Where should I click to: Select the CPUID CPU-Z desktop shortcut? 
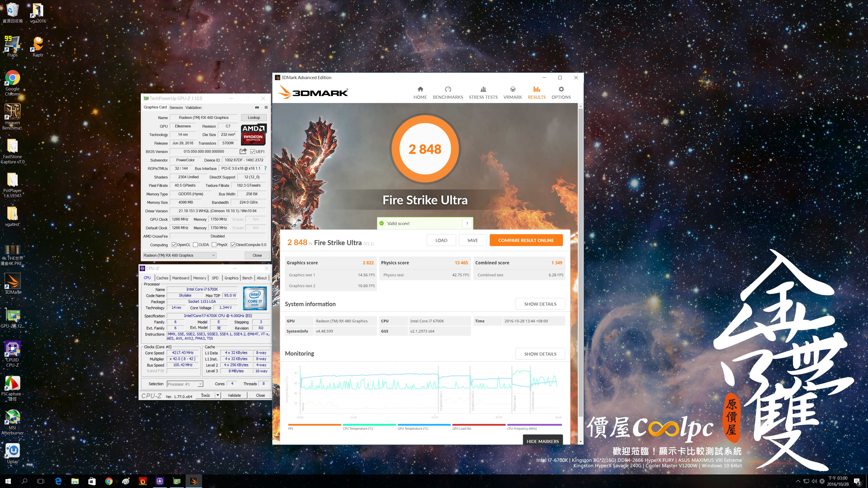pyautogui.click(x=12, y=354)
